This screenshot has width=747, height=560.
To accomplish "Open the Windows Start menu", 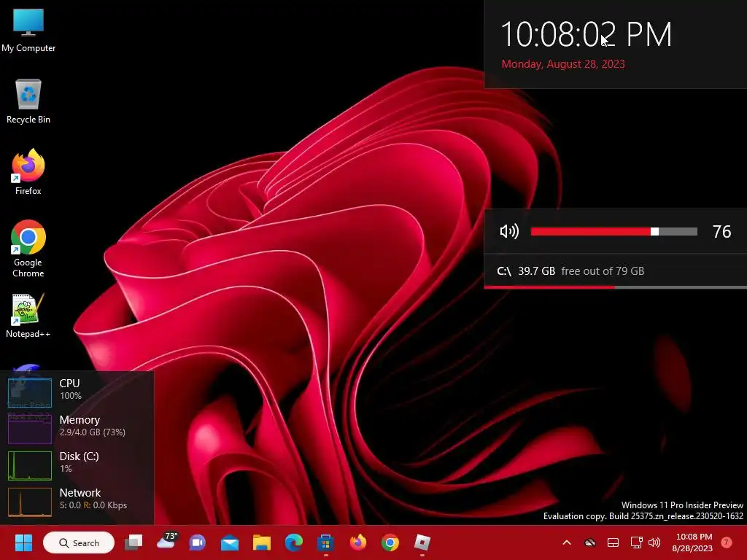I will tap(23, 542).
